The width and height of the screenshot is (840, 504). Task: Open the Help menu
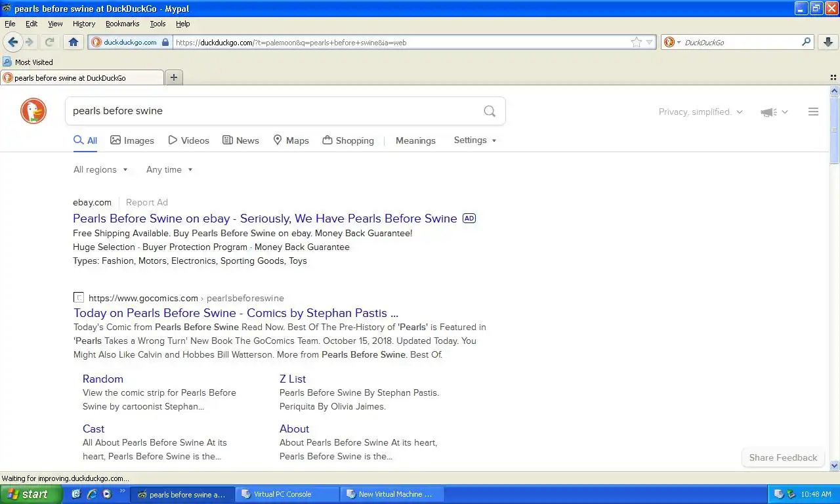click(x=183, y=24)
